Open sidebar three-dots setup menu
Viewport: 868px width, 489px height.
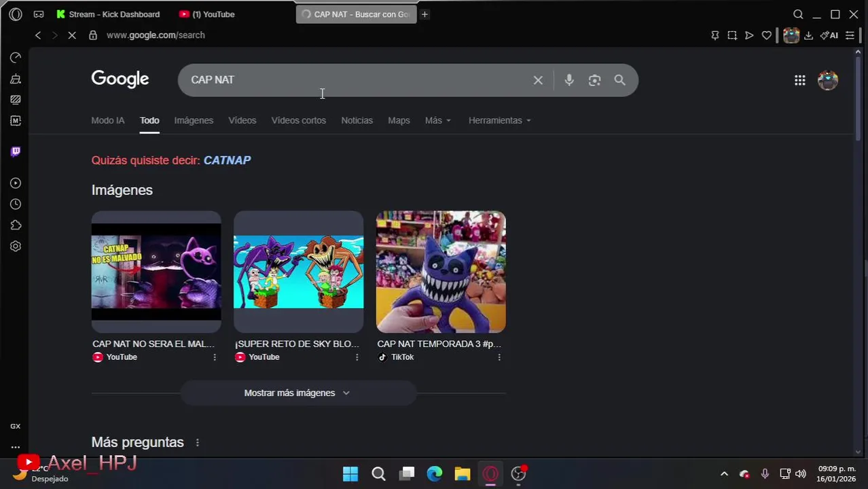(16, 447)
